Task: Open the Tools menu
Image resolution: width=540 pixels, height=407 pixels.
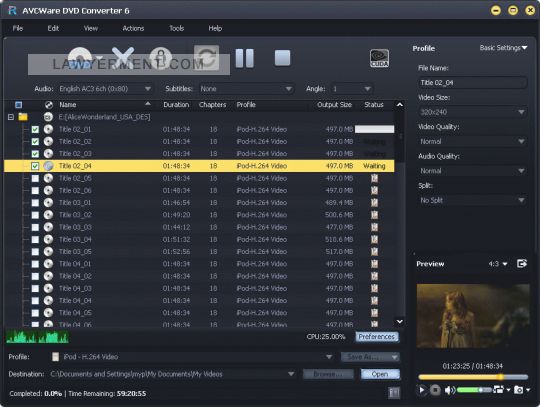Action: pos(176,28)
